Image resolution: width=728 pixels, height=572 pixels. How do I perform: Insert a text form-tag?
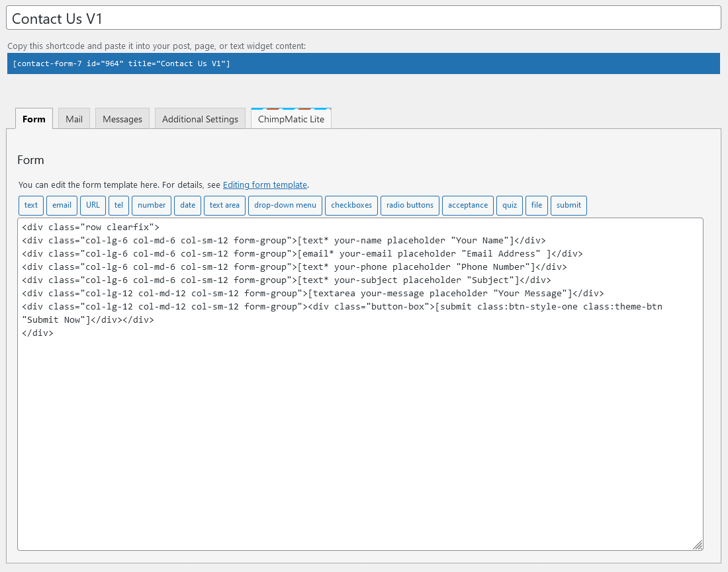pyautogui.click(x=30, y=205)
